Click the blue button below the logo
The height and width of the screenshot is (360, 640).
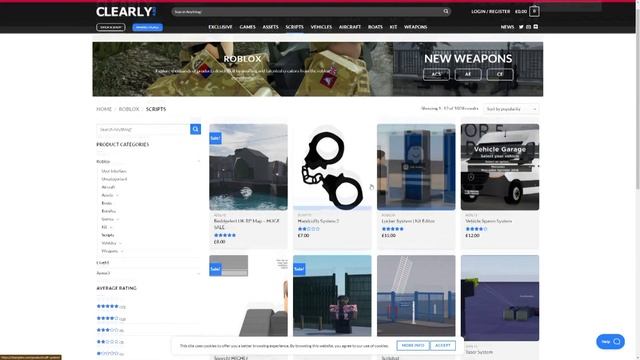147,27
